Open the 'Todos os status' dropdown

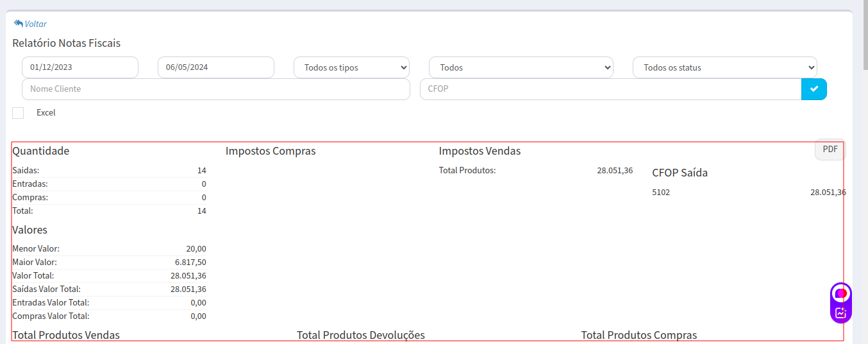click(x=724, y=67)
